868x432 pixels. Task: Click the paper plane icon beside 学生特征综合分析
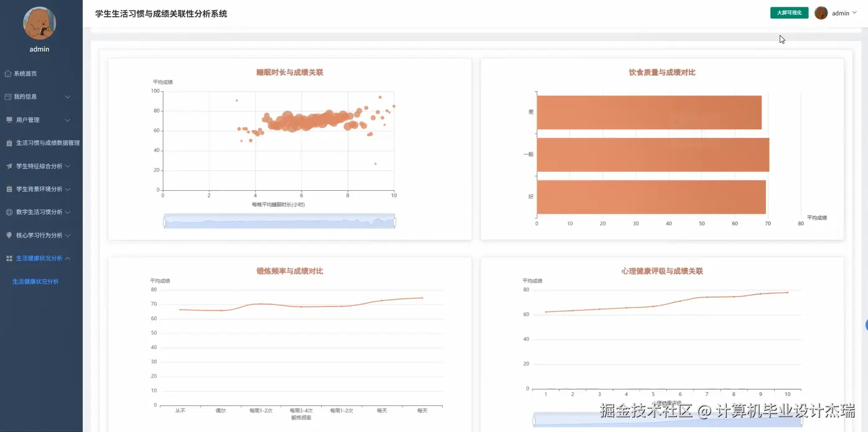coord(9,166)
